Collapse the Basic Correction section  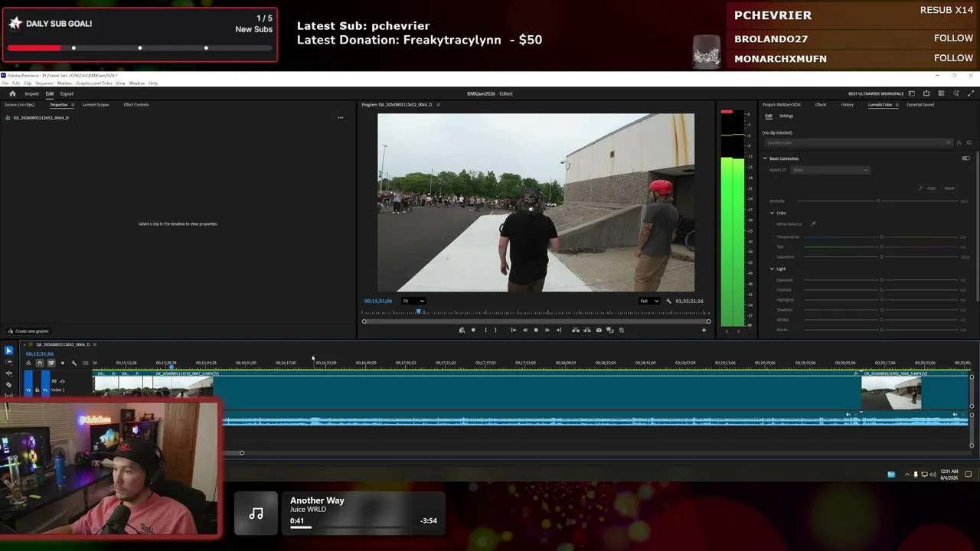pos(764,158)
